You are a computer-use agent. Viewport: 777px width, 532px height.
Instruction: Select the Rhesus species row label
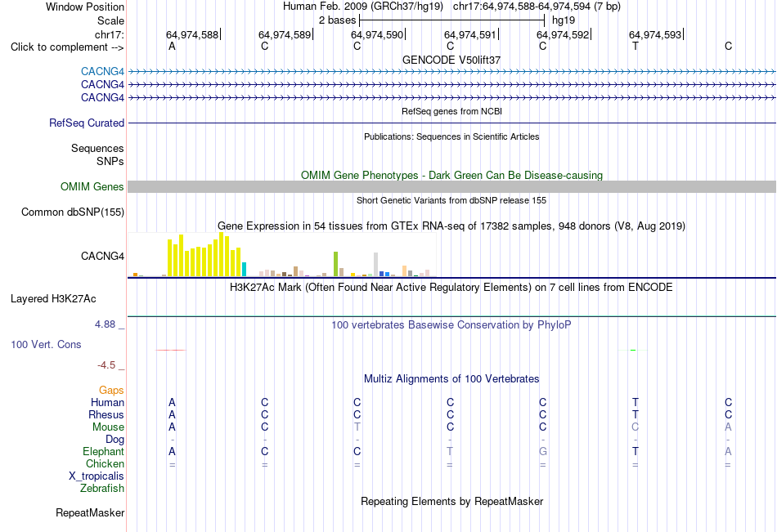[x=106, y=414]
